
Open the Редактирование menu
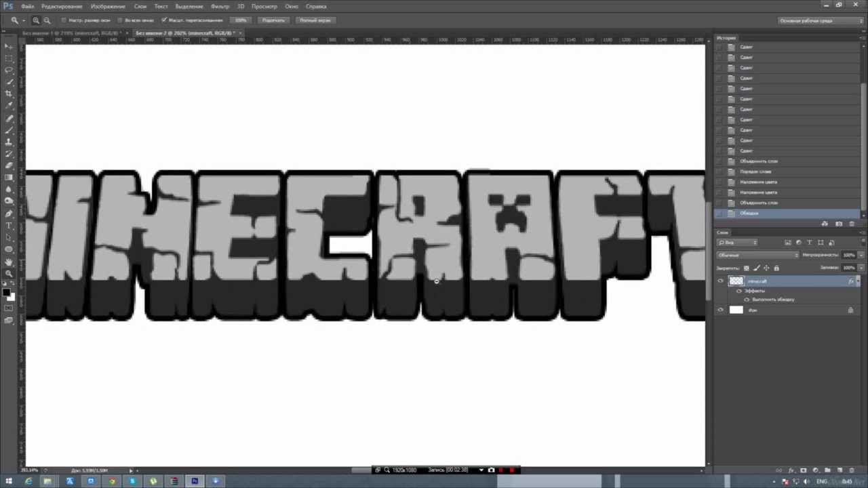point(62,6)
